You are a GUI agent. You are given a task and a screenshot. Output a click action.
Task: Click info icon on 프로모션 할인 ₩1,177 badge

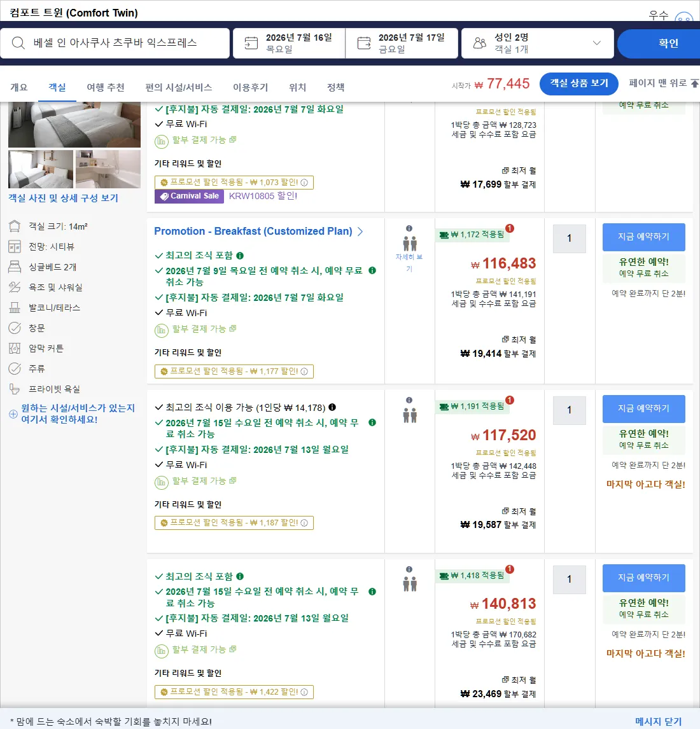click(x=304, y=371)
